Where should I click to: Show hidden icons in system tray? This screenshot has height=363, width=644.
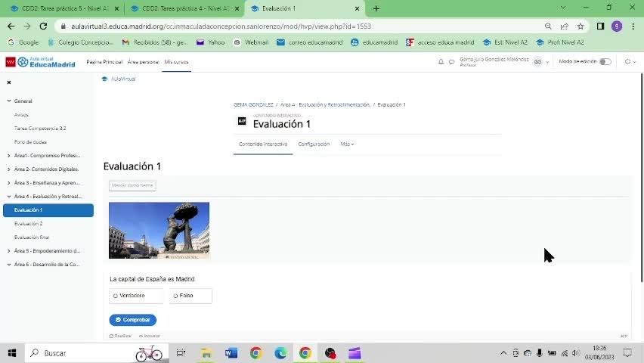tap(503, 353)
